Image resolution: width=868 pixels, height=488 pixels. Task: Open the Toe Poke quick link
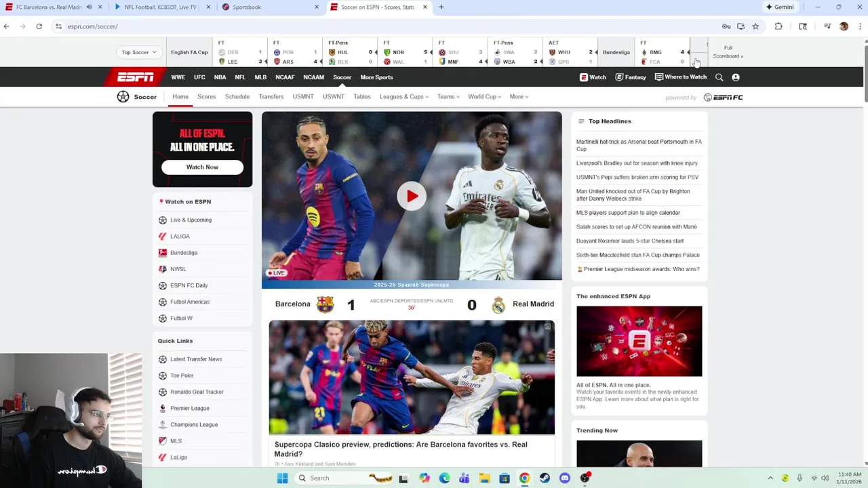[x=182, y=375]
